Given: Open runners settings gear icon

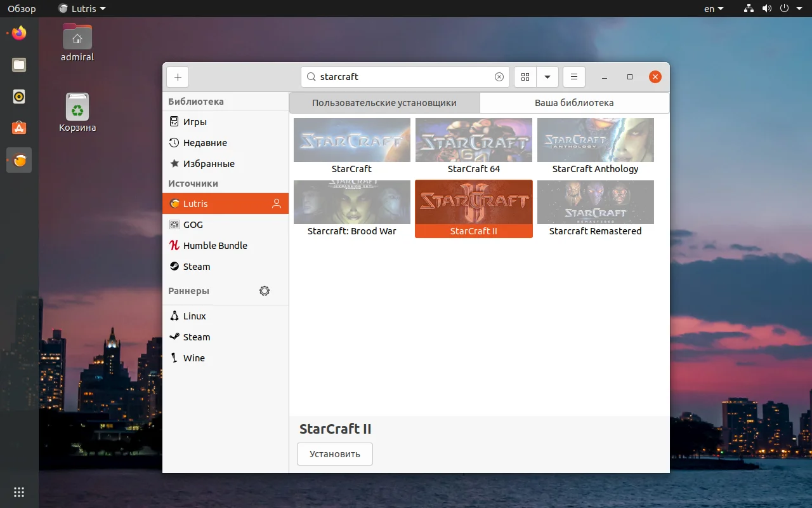Looking at the screenshot, I should coord(265,291).
